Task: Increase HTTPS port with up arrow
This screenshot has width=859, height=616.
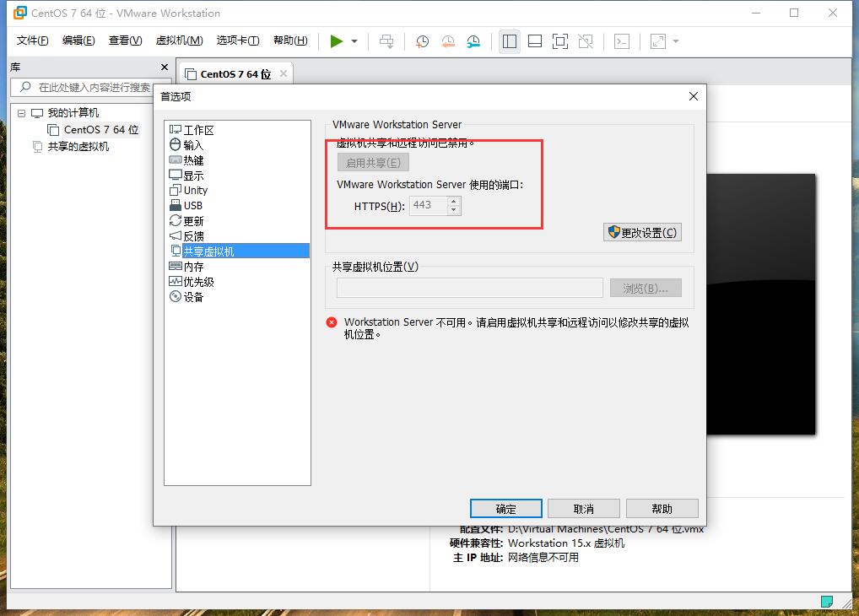Action: [x=454, y=201]
